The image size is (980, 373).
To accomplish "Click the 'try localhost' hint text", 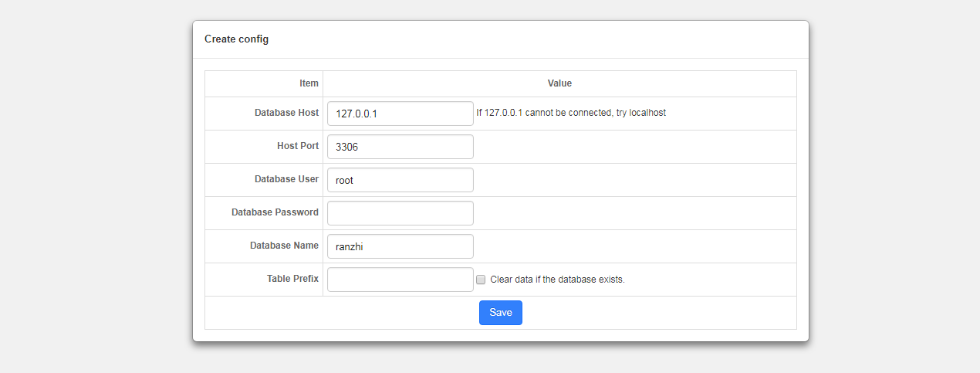I will click(x=640, y=113).
